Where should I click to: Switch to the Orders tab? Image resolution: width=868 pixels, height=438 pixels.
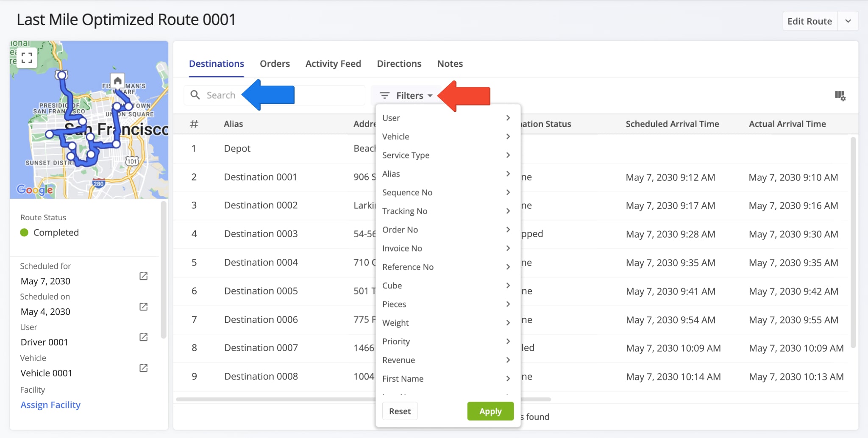[275, 64]
